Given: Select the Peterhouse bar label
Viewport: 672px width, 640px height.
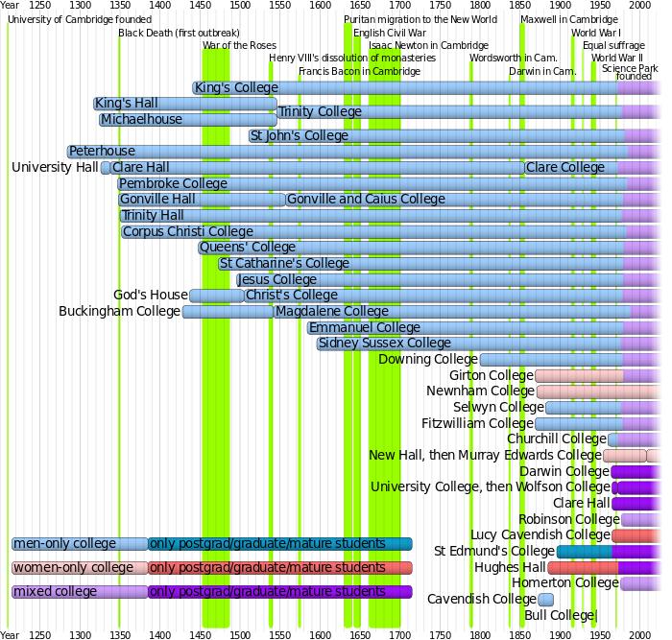Looking at the screenshot, I should (x=102, y=152).
